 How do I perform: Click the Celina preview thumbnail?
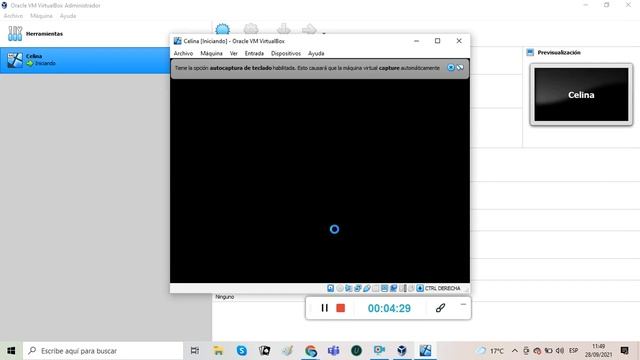[581, 94]
